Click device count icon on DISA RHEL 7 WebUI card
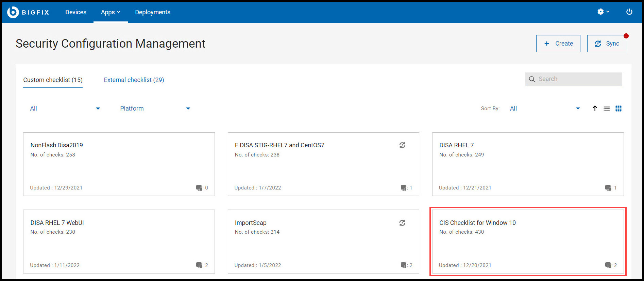The image size is (644, 281). tap(199, 265)
